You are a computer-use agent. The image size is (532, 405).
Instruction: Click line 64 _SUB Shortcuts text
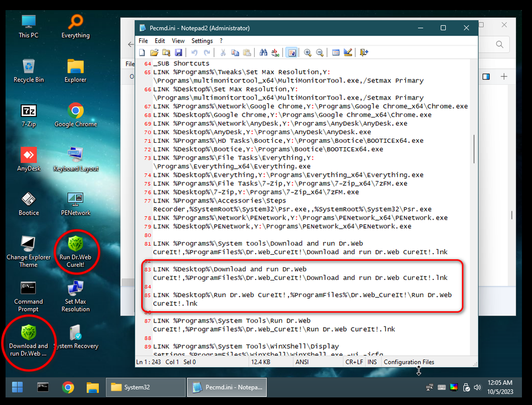[x=181, y=63]
